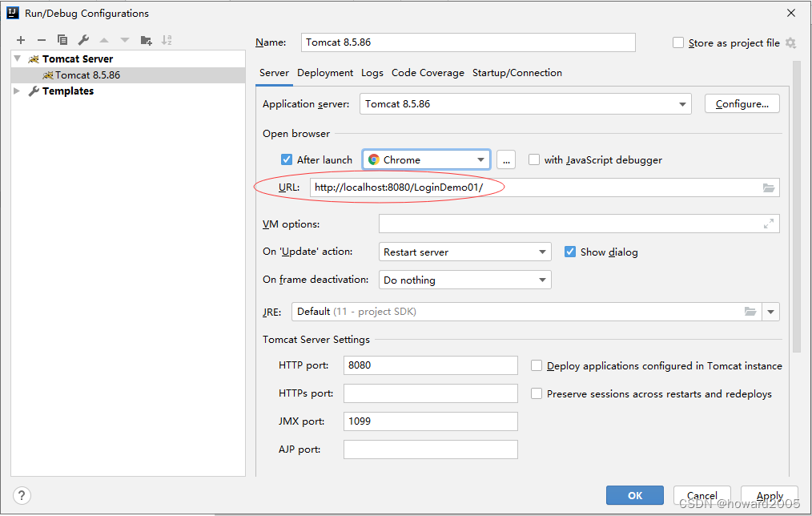Click Cancel button
The height and width of the screenshot is (516, 812).
(702, 495)
